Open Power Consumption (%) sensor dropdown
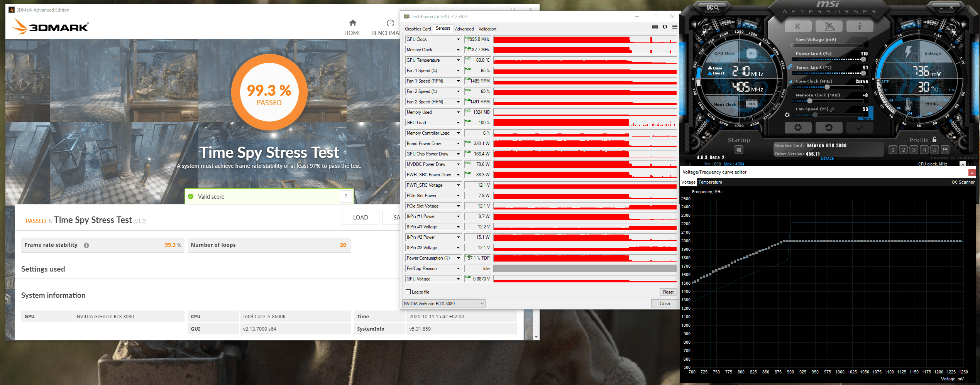Viewport: 980px width, 385px height. tap(458, 258)
